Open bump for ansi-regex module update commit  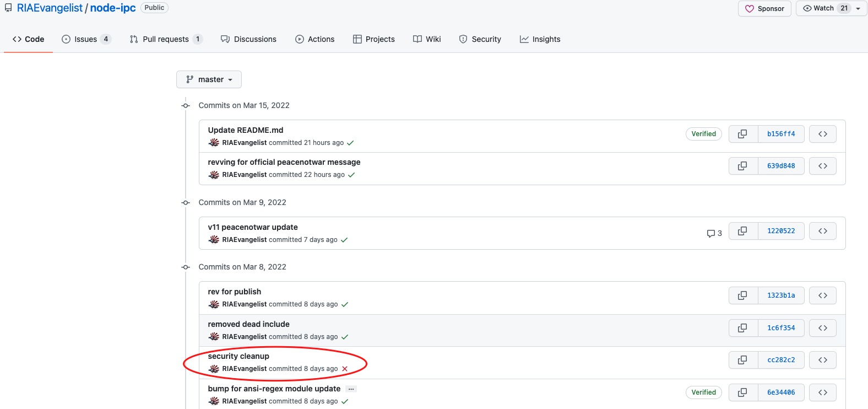[x=274, y=389]
